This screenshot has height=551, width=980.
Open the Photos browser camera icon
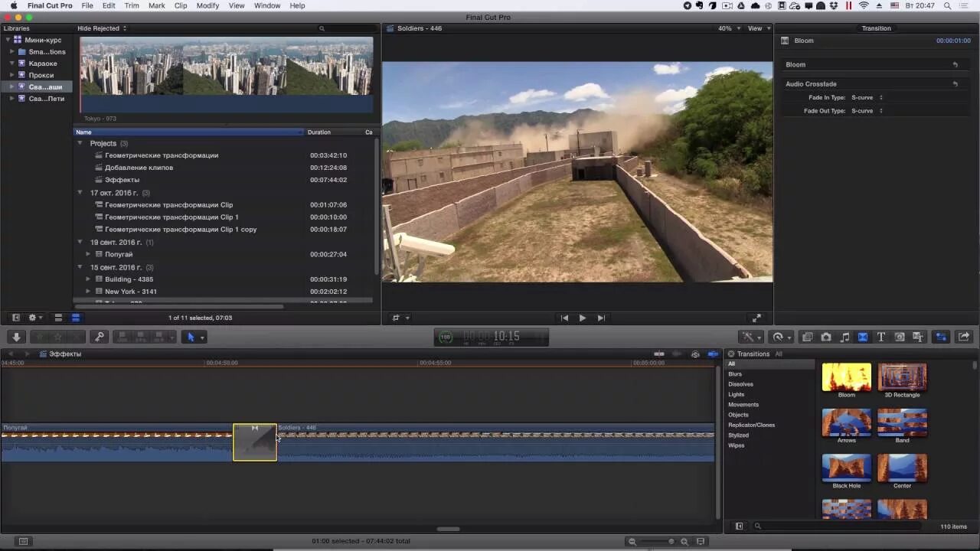point(826,337)
